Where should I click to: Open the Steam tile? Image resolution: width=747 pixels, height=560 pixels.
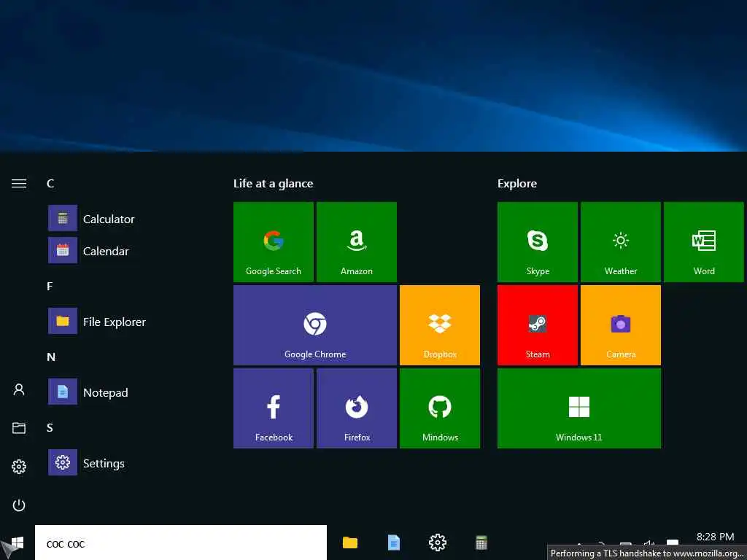pyautogui.click(x=538, y=325)
